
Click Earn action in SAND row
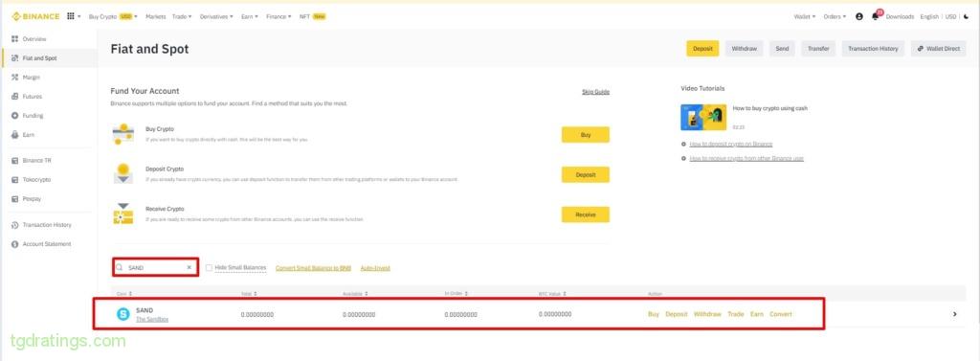[x=757, y=314]
